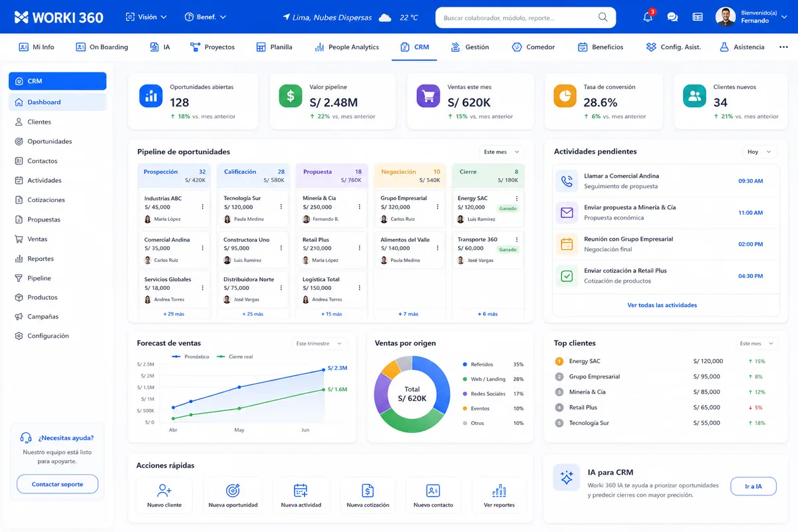Click the Tasa de conversión pie icon
The height and width of the screenshot is (532, 798).
point(565,96)
